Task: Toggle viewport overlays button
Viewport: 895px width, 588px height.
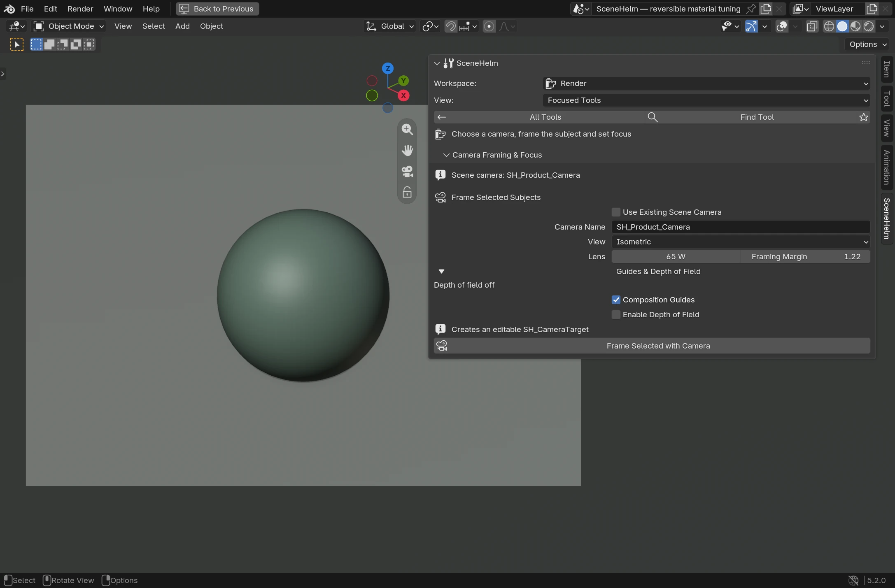Action: tap(782, 26)
